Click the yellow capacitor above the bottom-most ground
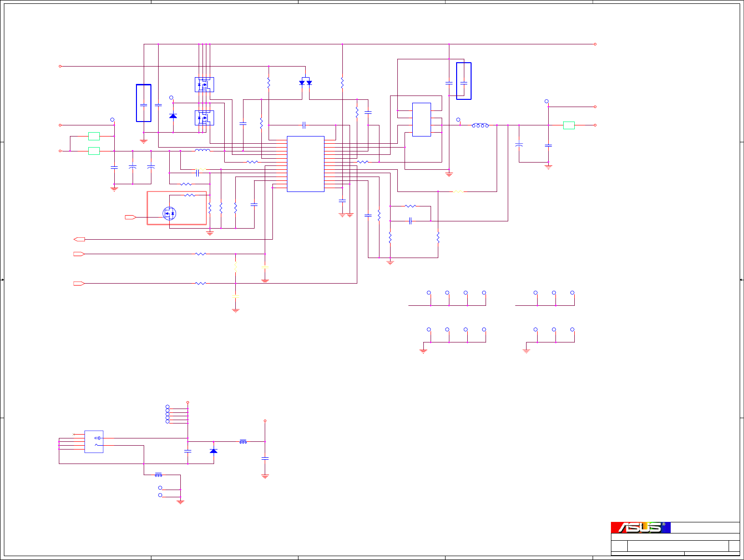The image size is (744, 560). (236, 296)
